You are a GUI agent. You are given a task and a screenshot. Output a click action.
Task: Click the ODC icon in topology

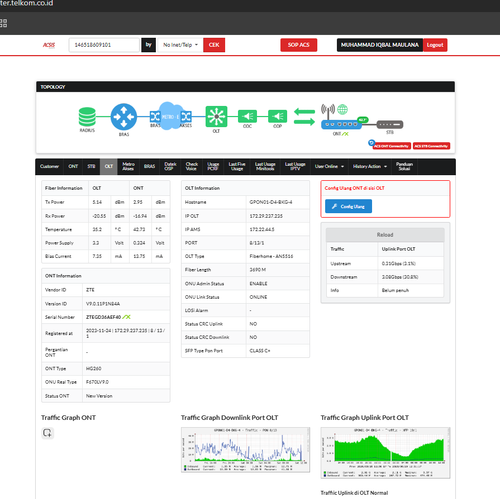(247, 116)
